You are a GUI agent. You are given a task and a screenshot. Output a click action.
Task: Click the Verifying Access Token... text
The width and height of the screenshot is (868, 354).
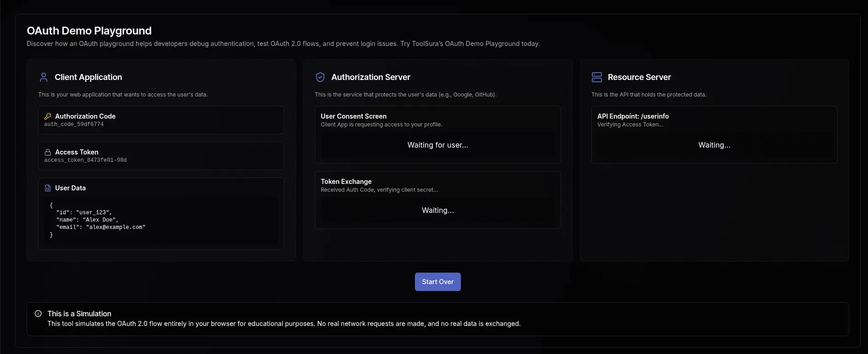pyautogui.click(x=630, y=125)
